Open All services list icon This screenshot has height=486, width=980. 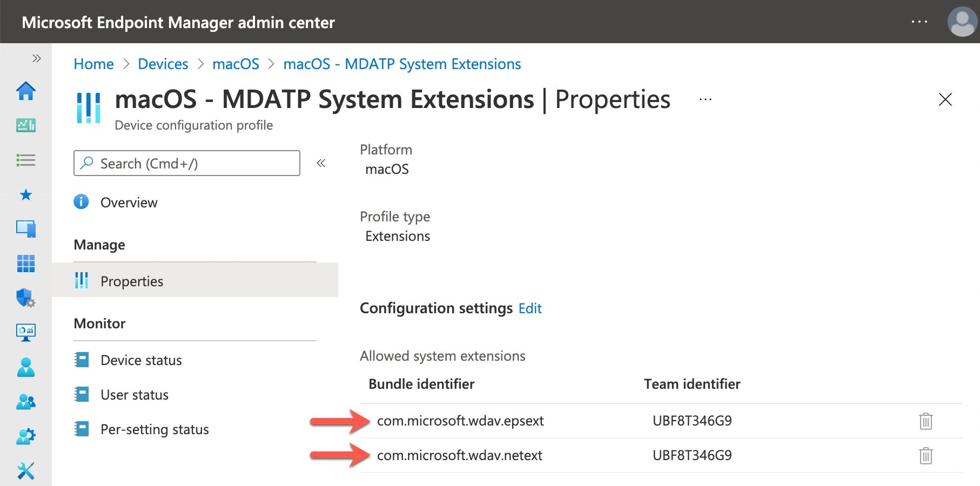(x=26, y=160)
